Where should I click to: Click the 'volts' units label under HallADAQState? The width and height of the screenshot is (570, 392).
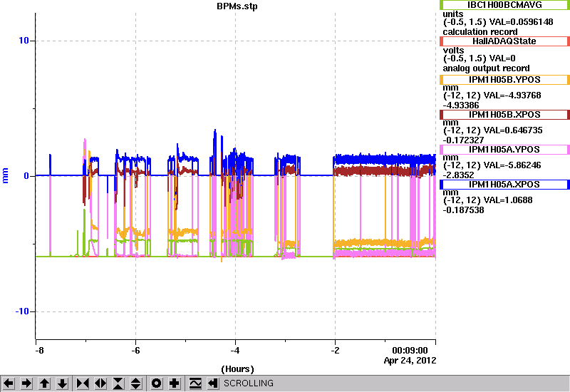(453, 51)
